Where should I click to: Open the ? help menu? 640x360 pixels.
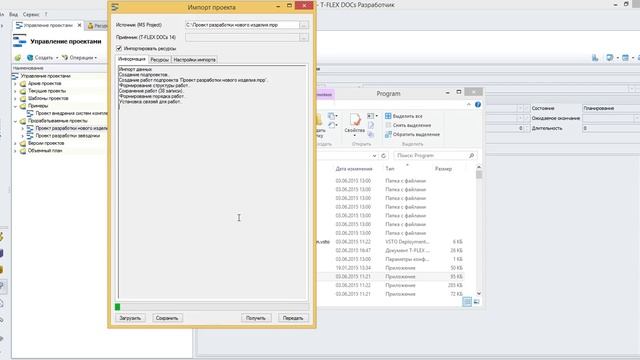click(x=46, y=14)
